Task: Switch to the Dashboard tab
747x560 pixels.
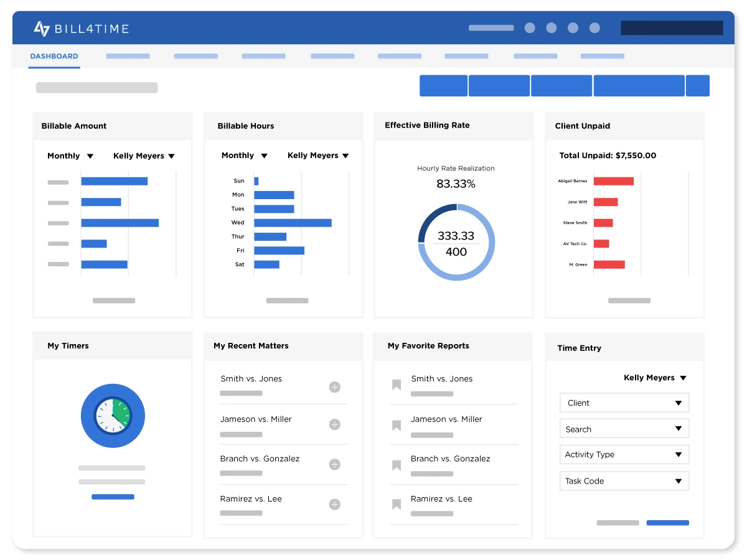Action: point(54,57)
